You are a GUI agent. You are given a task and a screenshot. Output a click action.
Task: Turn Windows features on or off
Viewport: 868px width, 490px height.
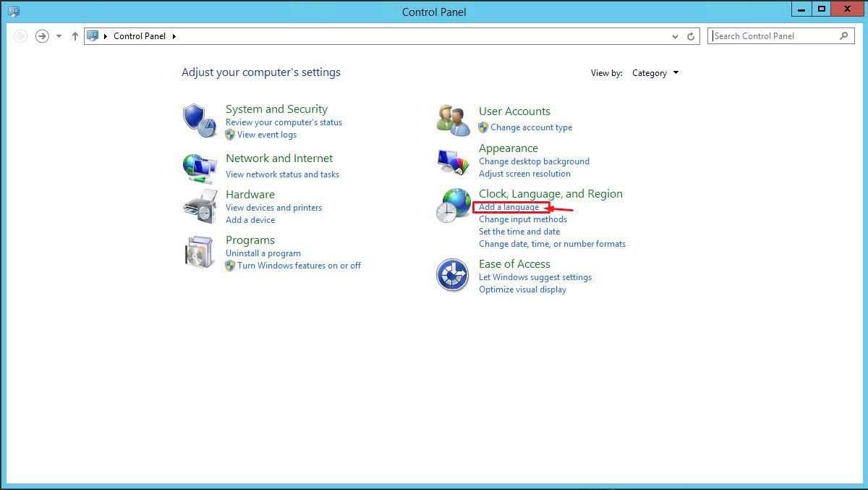coord(299,266)
